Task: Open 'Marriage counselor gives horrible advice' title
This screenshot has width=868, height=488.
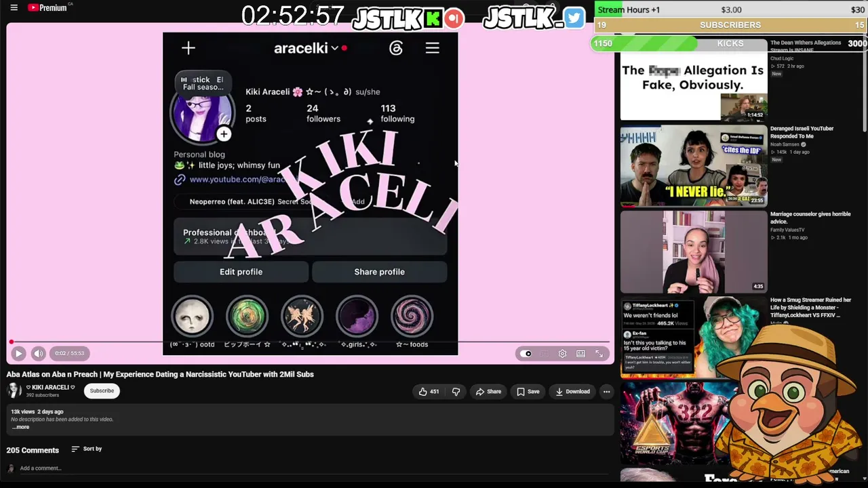Action: [810, 218]
